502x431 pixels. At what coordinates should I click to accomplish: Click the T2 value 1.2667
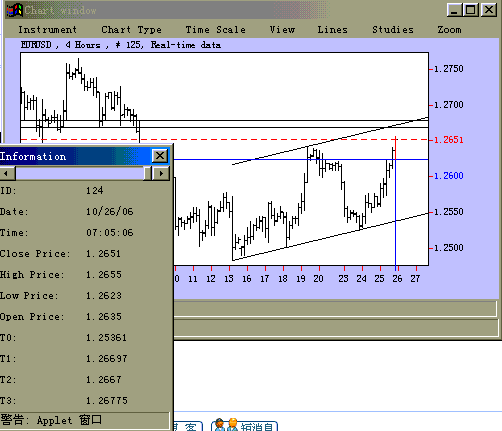click(x=104, y=380)
